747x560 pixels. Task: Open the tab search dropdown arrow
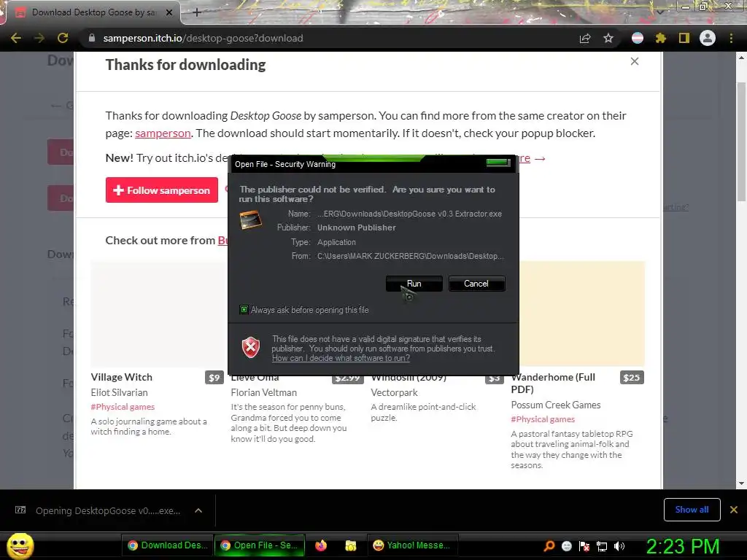(660, 12)
